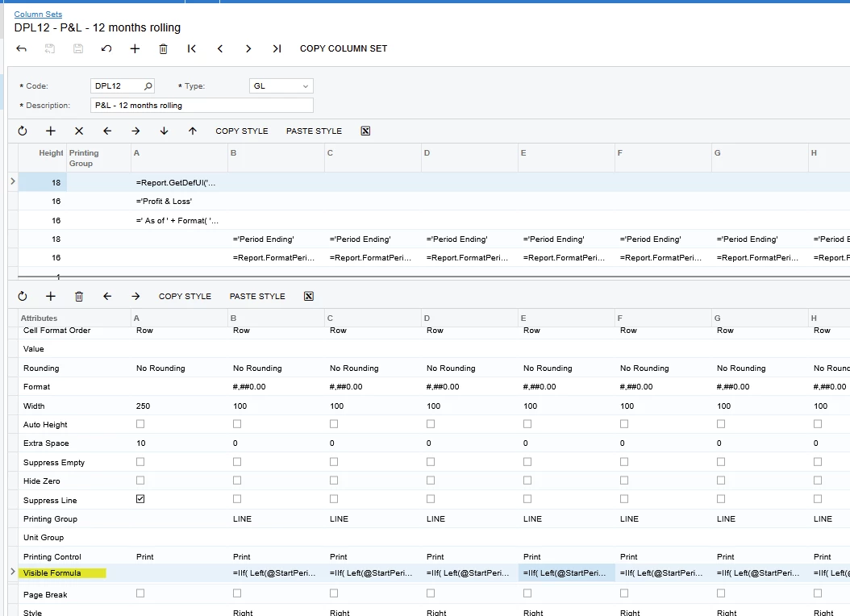850x616 pixels.
Task: Open the Column Sets breadcrumb link
Action: (x=38, y=14)
